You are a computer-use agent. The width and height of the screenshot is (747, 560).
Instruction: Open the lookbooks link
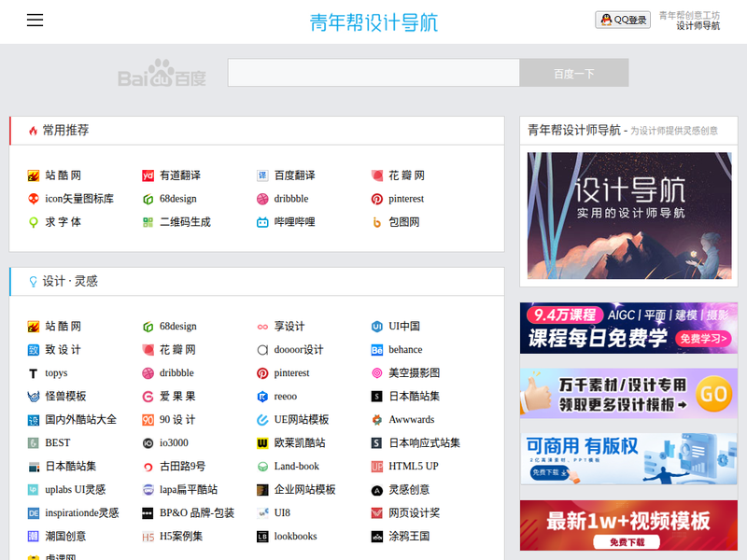tap(295, 536)
